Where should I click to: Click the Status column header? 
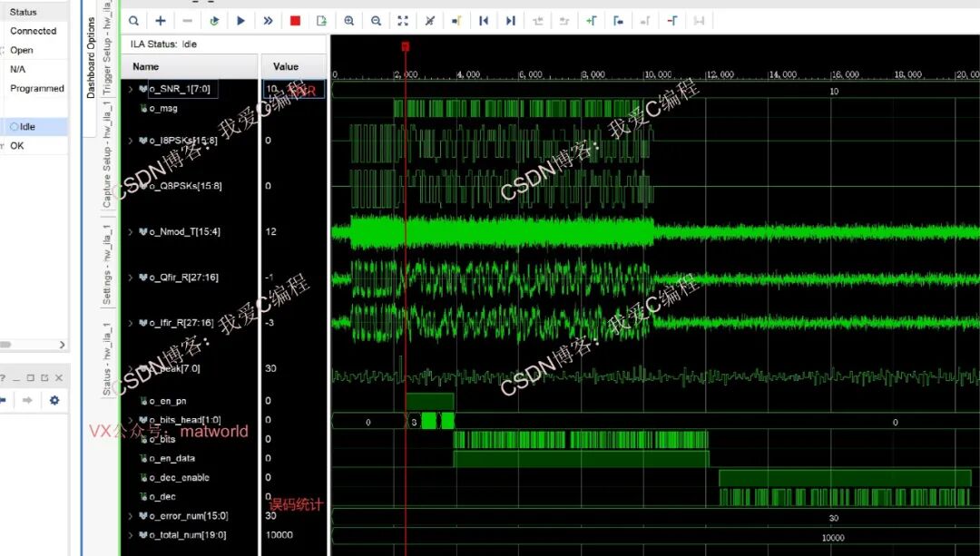[x=34, y=12]
